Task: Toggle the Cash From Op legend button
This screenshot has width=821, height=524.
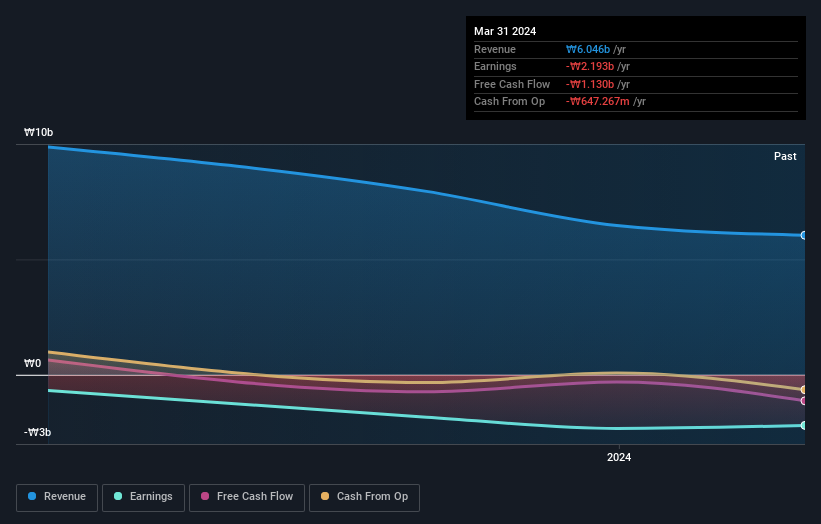Action: tap(364, 497)
